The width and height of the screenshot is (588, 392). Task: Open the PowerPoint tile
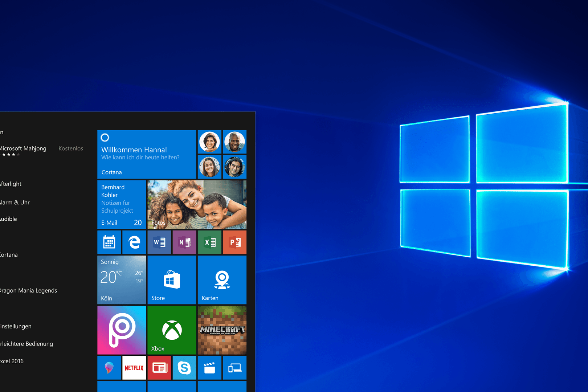(234, 242)
